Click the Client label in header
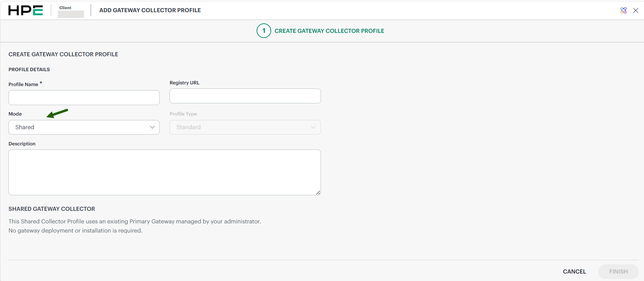The image size is (644, 281). pyautogui.click(x=65, y=8)
